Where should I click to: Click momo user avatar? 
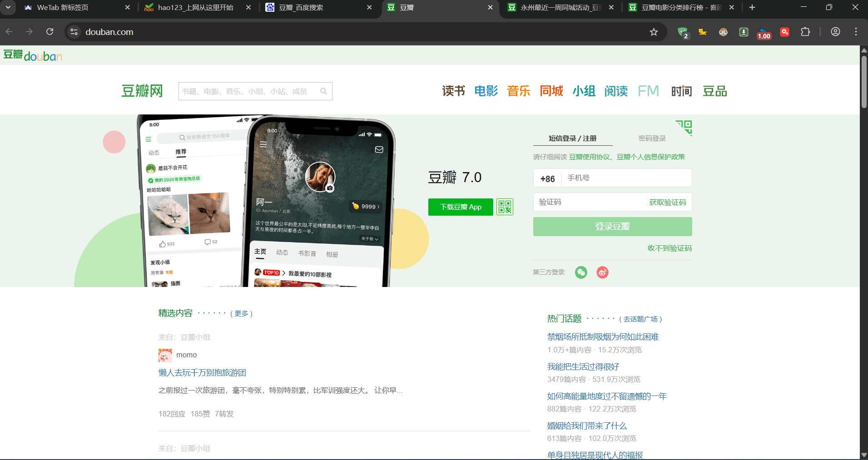[165, 355]
